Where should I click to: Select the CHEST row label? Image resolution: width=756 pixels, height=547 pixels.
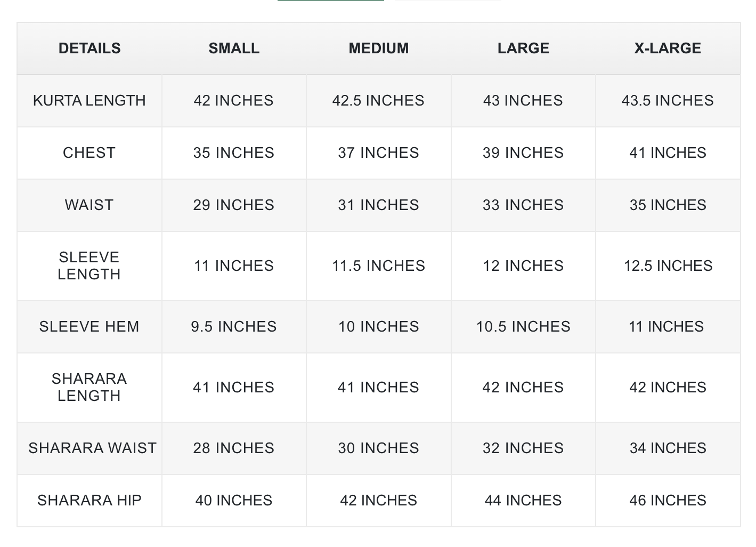[x=90, y=153]
